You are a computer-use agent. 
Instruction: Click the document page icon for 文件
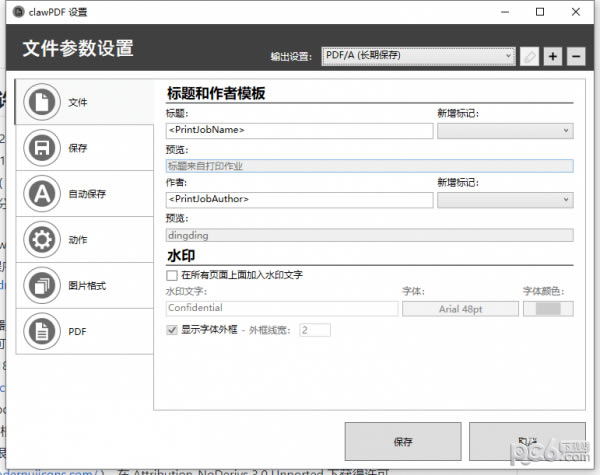tap(42, 102)
